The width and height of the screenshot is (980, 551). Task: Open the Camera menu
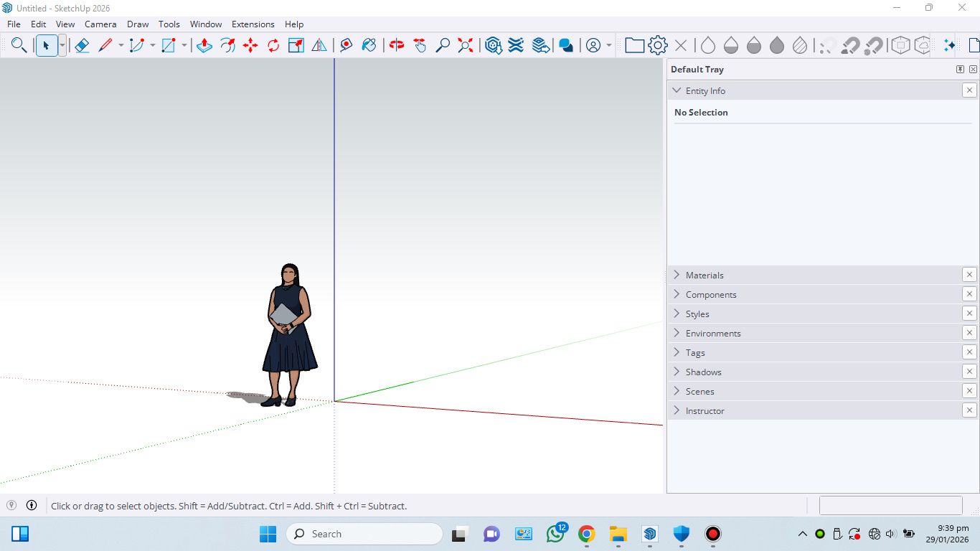[x=100, y=24]
